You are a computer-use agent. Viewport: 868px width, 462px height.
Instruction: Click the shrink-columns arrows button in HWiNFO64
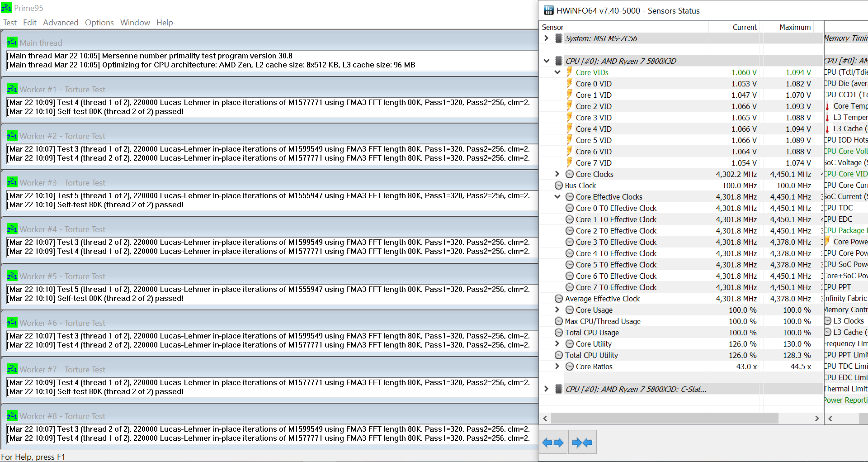(582, 443)
